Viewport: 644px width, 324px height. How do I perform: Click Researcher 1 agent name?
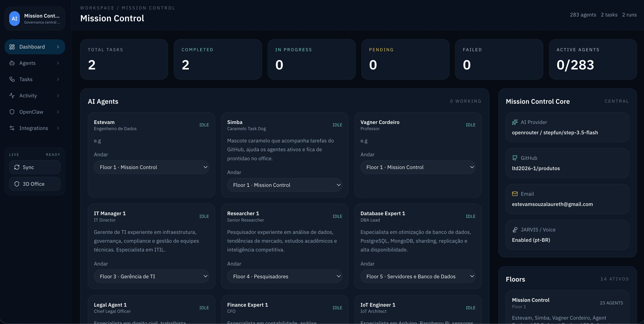[x=243, y=213]
